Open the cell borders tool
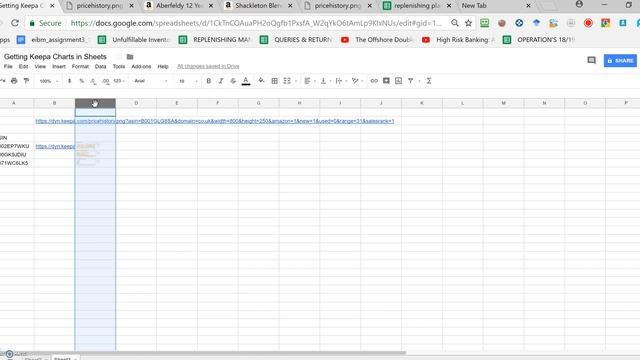Image resolution: width=640 pixels, height=360 pixels. [275, 81]
